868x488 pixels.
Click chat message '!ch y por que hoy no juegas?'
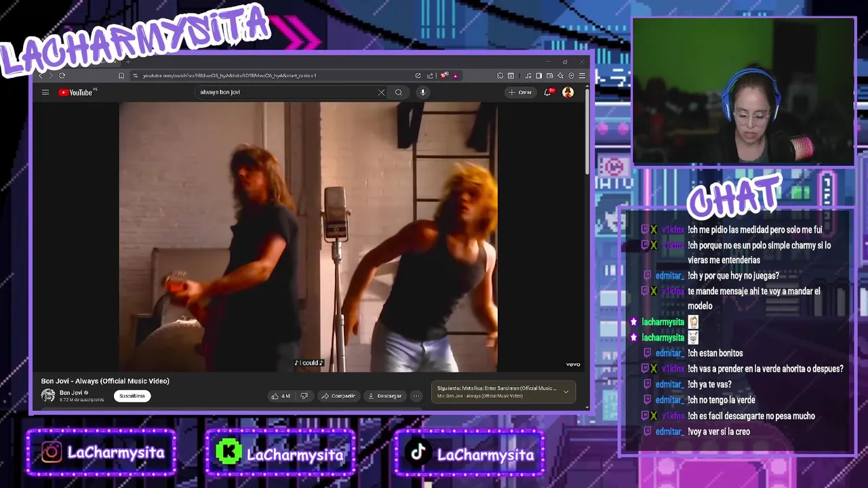point(733,276)
